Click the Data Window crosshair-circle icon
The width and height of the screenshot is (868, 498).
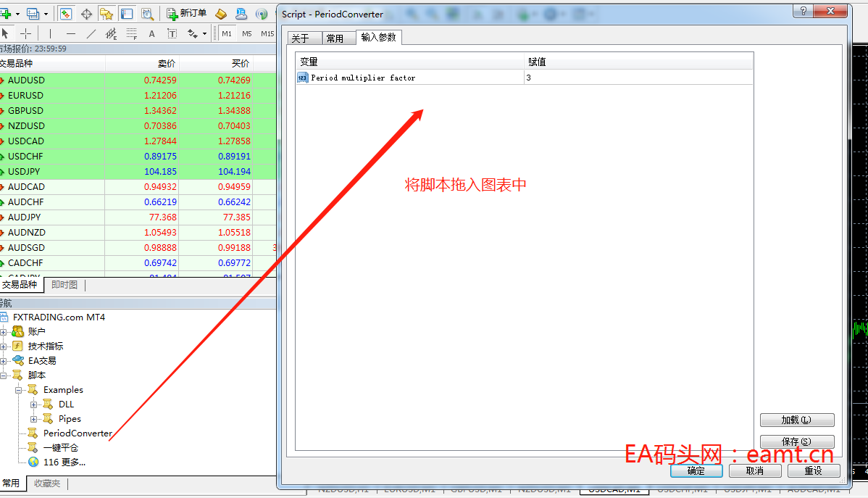click(86, 14)
